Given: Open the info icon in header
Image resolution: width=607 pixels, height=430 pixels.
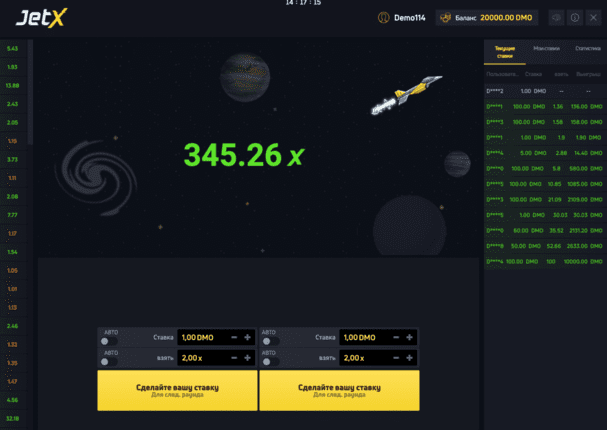Looking at the screenshot, I should point(574,17).
